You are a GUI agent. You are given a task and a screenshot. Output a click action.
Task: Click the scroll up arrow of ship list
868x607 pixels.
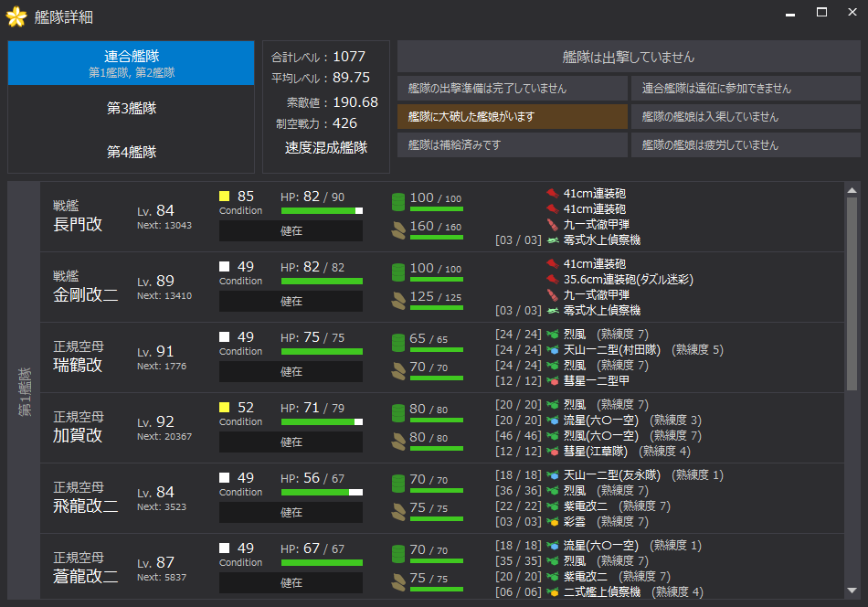pos(852,190)
